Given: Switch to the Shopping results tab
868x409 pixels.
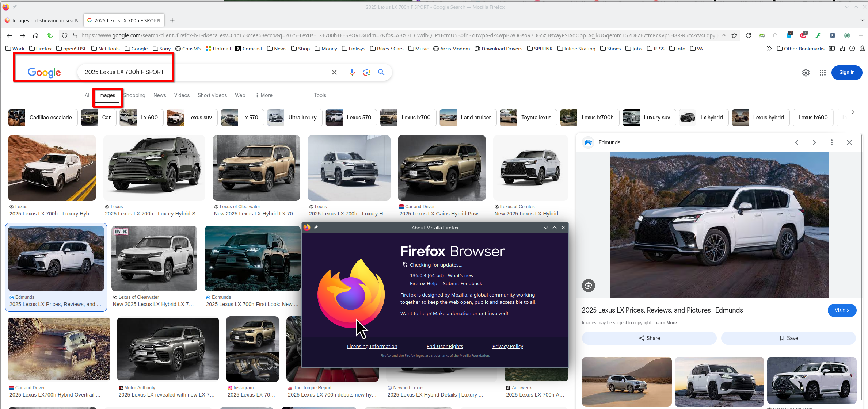Looking at the screenshot, I should click(x=134, y=95).
